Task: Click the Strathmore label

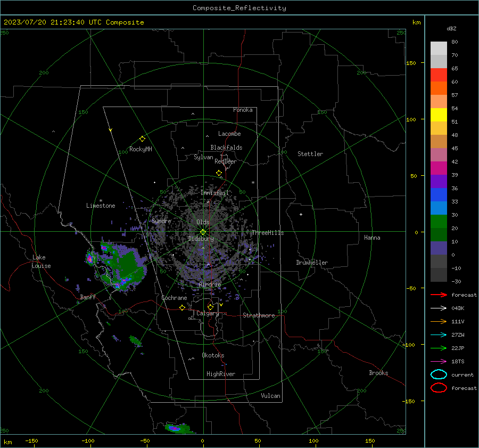Action: coord(259,315)
